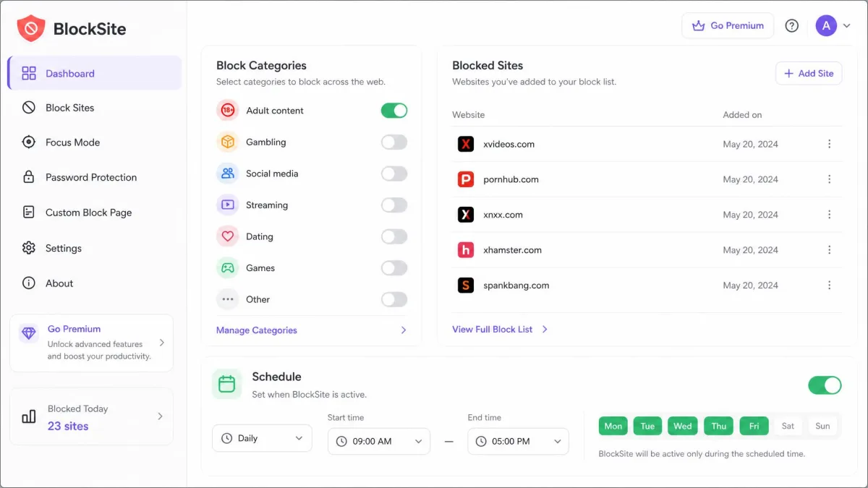Open options menu for spankbang.com row
The height and width of the screenshot is (488, 868).
click(829, 286)
